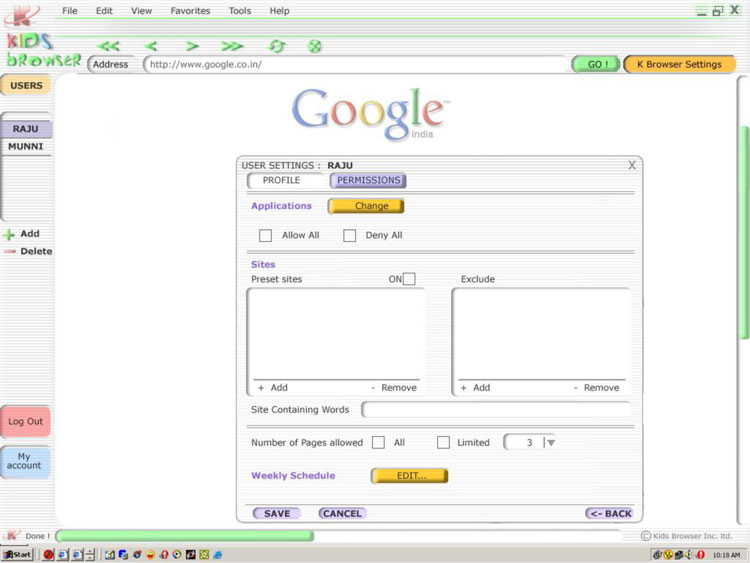Viewport: 750px width, 563px height.
Task: Tick the Limited pages checkbox
Action: pos(443,442)
